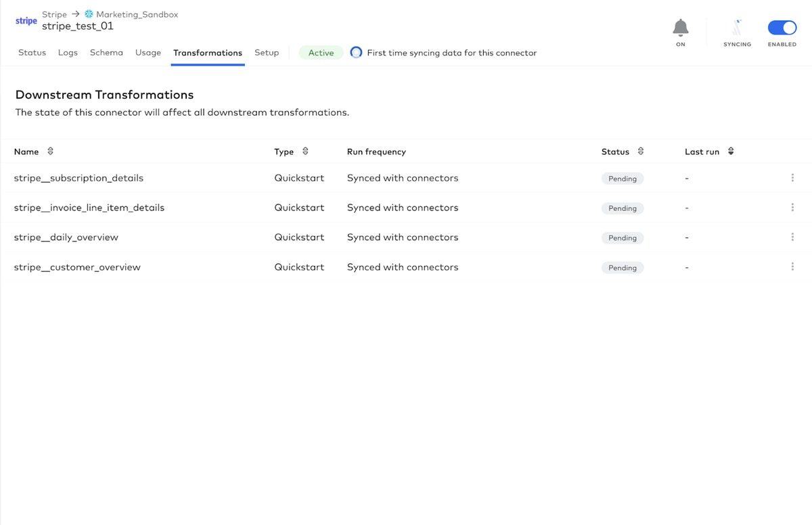Click the Marketing_Sandbox destination link

[x=137, y=14]
